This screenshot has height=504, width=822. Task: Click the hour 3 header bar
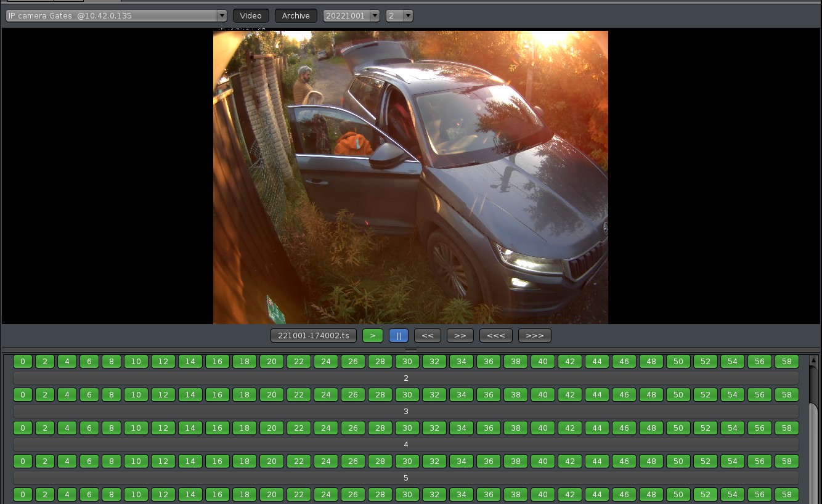(x=406, y=412)
